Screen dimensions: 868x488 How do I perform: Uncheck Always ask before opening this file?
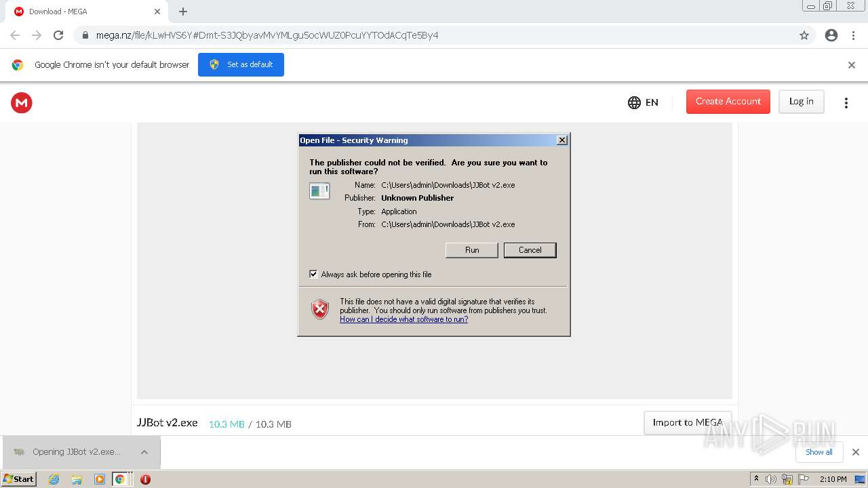tap(313, 274)
